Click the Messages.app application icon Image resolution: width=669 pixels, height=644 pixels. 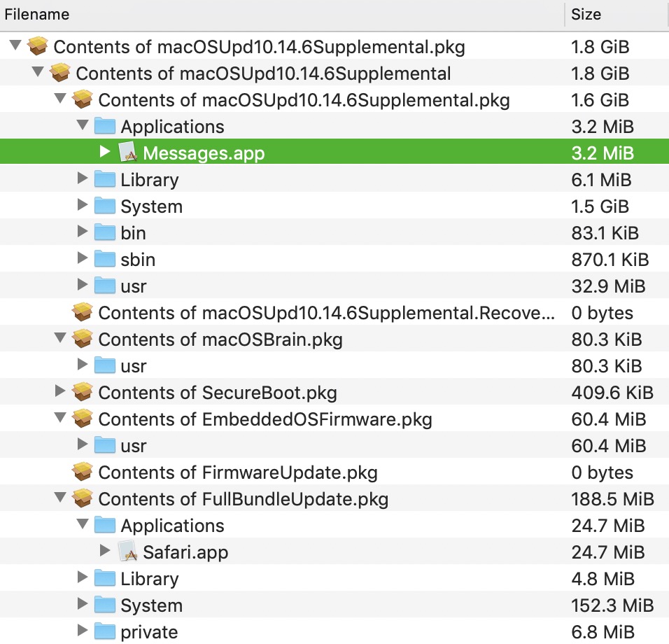127,153
